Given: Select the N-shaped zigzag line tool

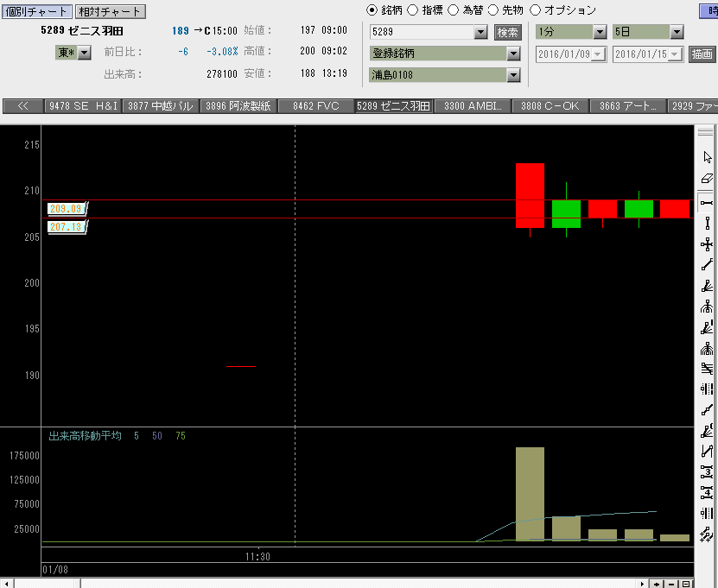Looking at the screenshot, I should 707,452.
